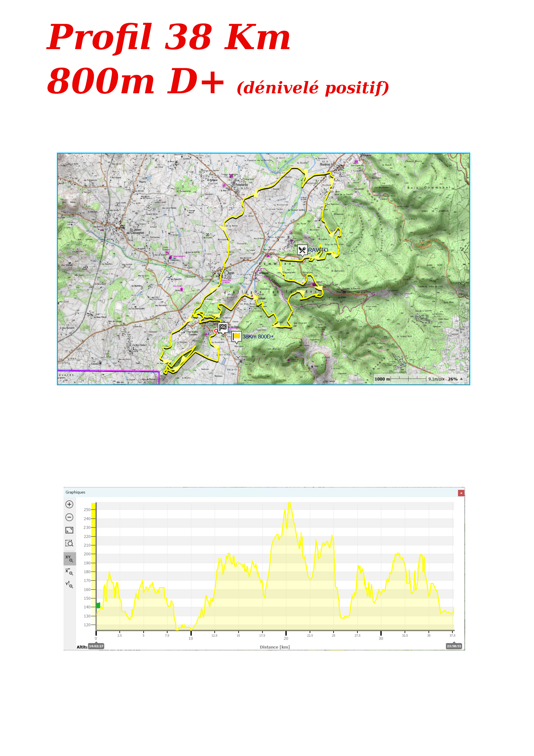The image size is (534, 756).
Task: Click the yellow flag 38Km waypoint icon
Action: (x=236, y=336)
